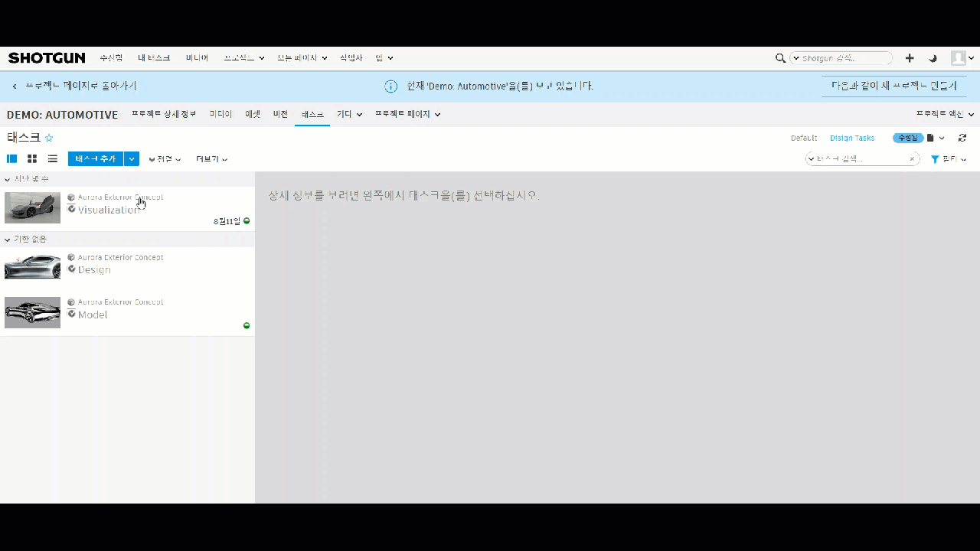This screenshot has height=551, width=980.
Task: Select the thumbnail view layout icon
Action: pos(11,158)
